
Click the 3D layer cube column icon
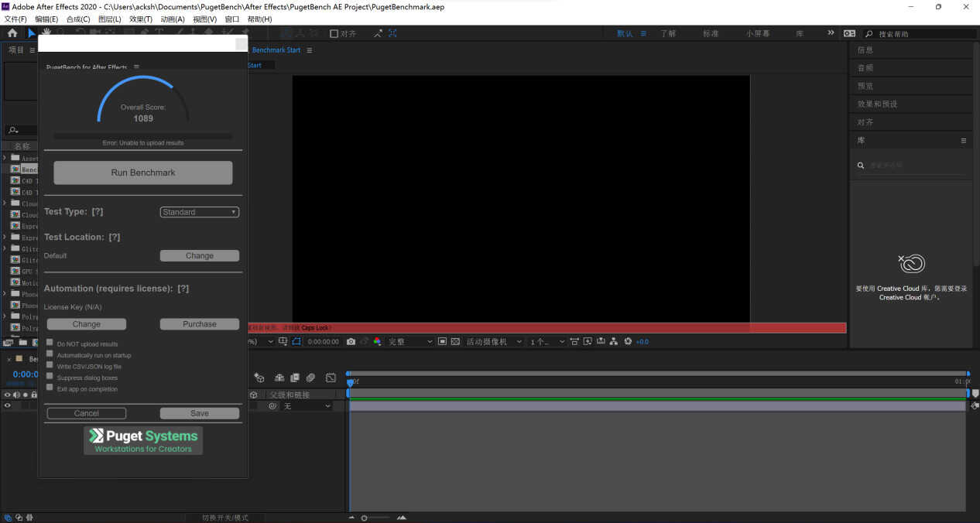pos(253,395)
